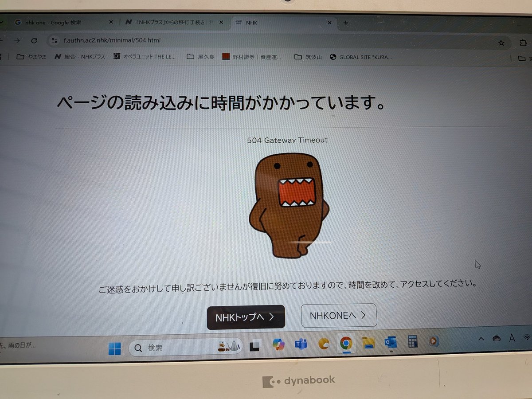Click the 'NHKONEへ' button
Screen dimensions: 532x399
339,315
